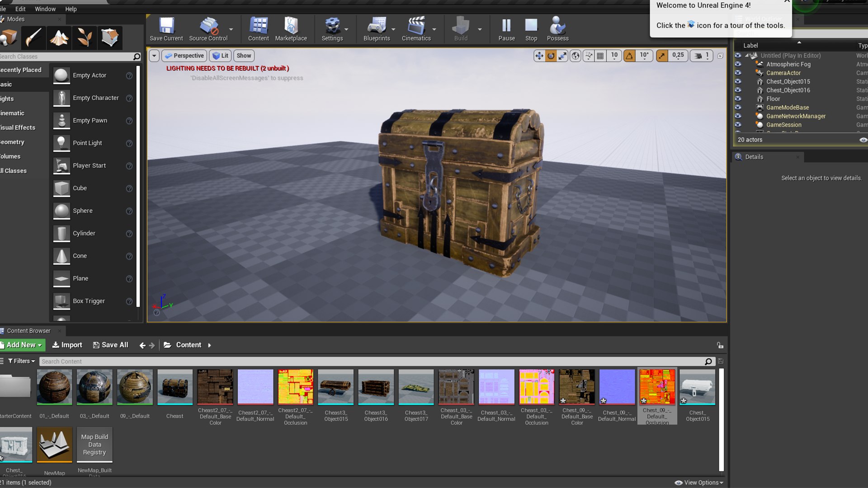This screenshot has width=868, height=488.
Task: Open the Marketplace from the toolbar
Action: [291, 29]
